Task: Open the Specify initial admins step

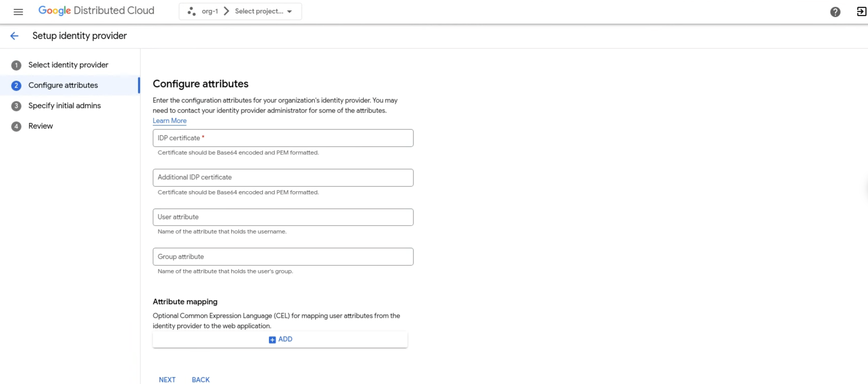Action: click(64, 106)
